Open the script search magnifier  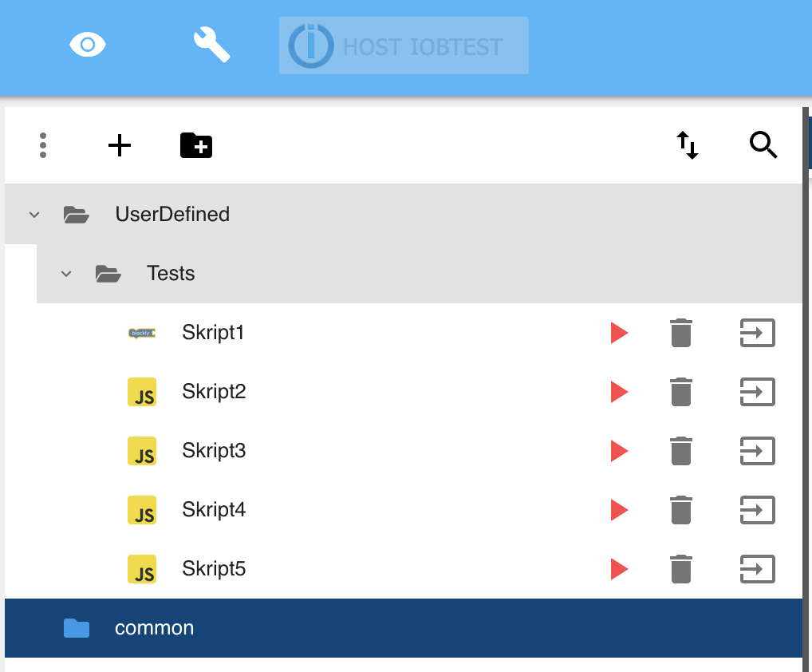click(763, 145)
